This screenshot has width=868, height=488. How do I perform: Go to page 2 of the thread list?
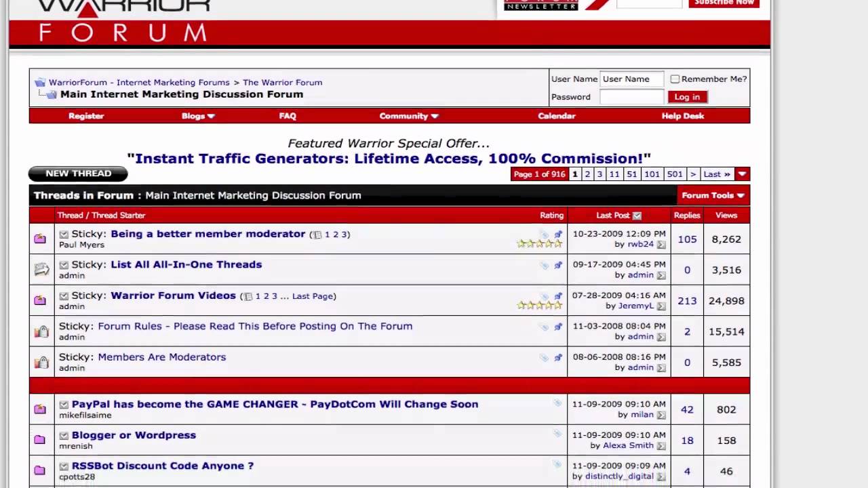point(587,174)
